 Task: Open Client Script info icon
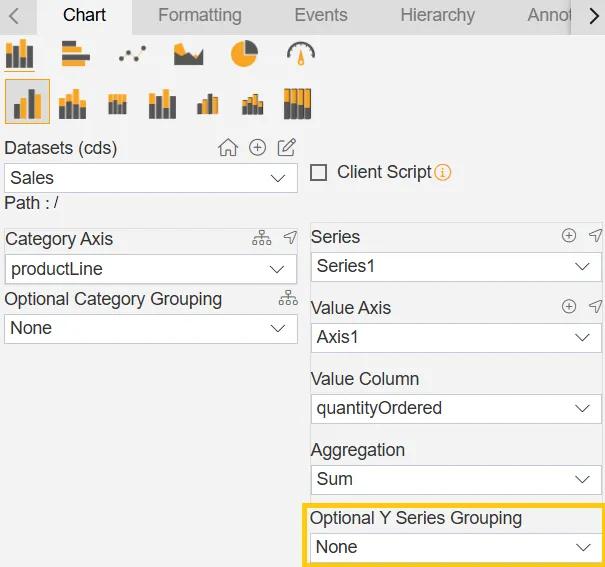click(443, 172)
